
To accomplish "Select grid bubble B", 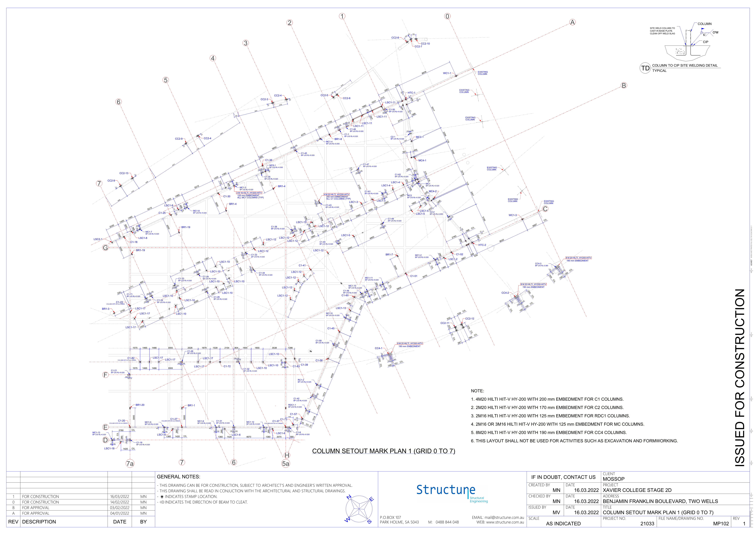I will [624, 86].
